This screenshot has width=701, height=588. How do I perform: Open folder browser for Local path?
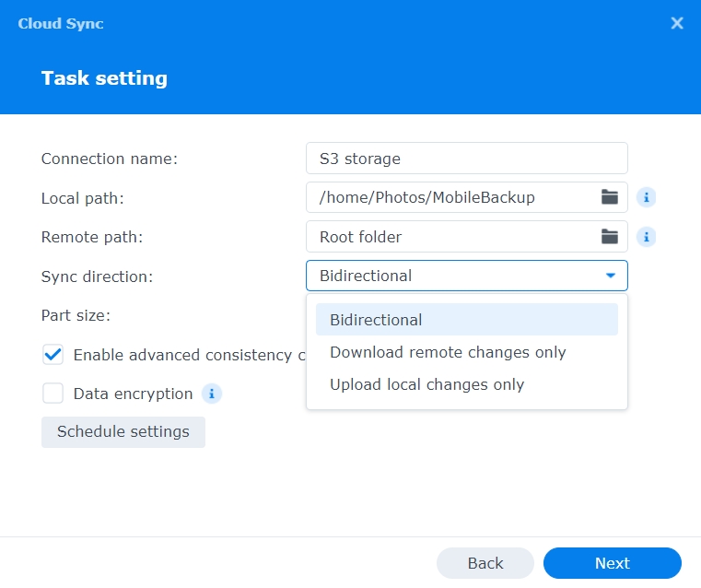610,197
